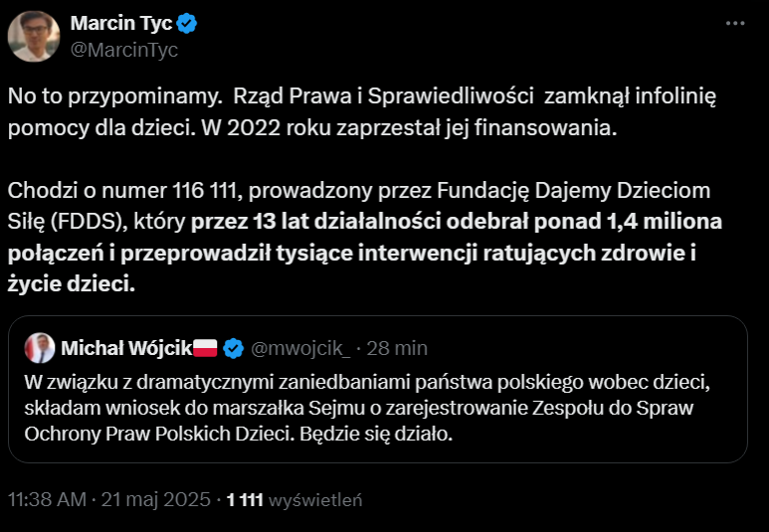Click the verified badge beside Michał Wójcik
This screenshot has height=532, width=769.
233,348
